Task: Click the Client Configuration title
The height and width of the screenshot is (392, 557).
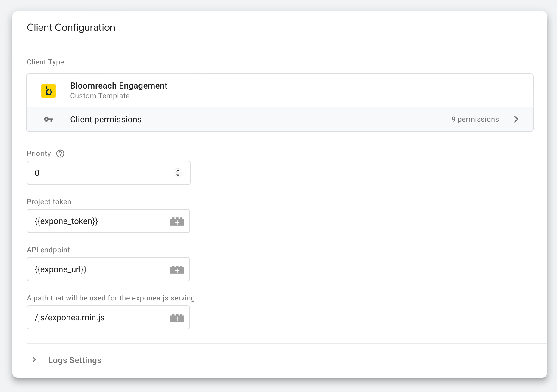Action: click(71, 28)
